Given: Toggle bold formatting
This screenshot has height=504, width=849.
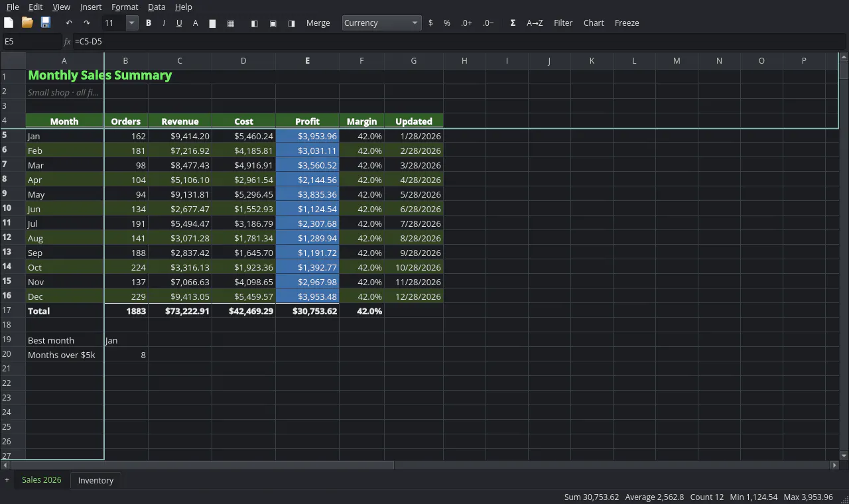Looking at the screenshot, I should [x=149, y=23].
